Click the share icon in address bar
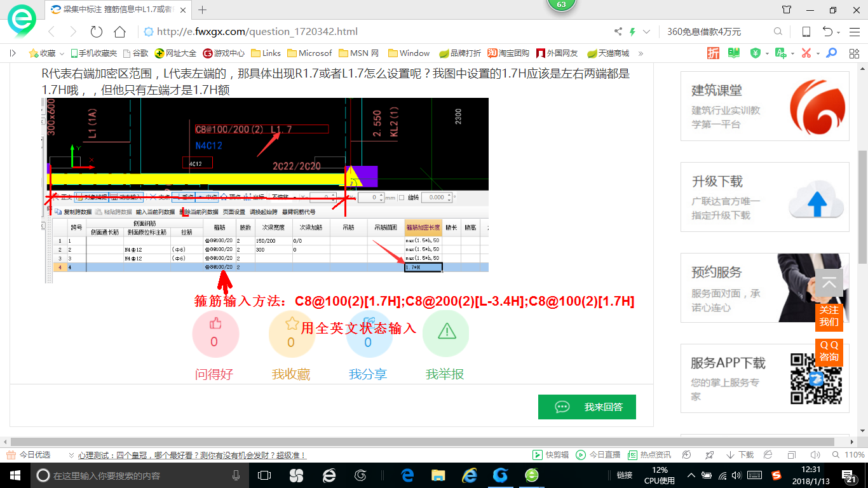The image size is (868, 488). [618, 32]
